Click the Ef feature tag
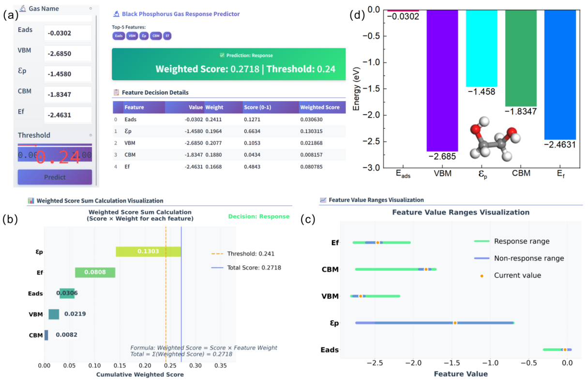The image size is (588, 385). pyautogui.click(x=167, y=36)
